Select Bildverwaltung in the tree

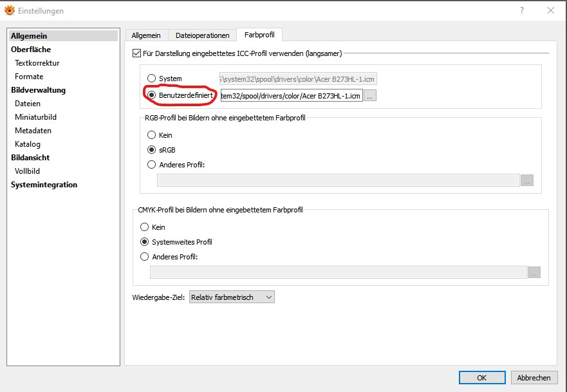pyautogui.click(x=39, y=90)
